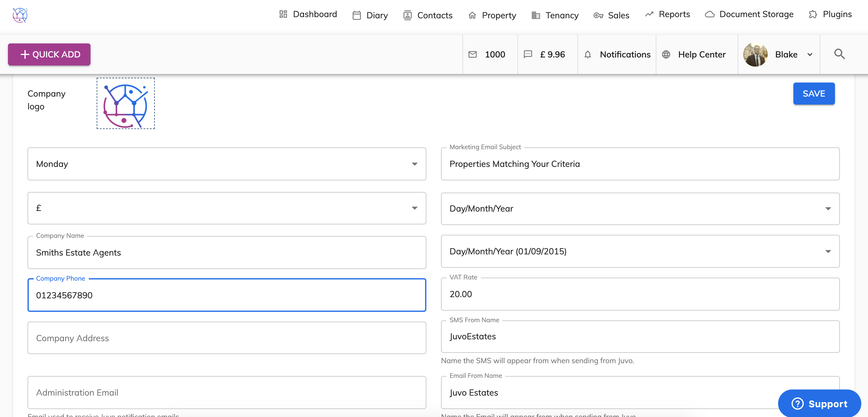Open the £ currency dropdown
The image size is (868, 417).
(x=414, y=208)
